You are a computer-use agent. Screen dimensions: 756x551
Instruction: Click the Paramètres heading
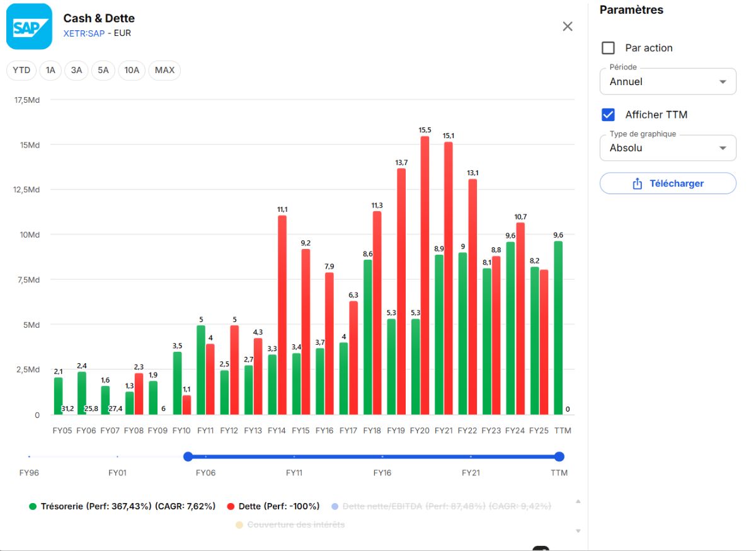(x=631, y=10)
